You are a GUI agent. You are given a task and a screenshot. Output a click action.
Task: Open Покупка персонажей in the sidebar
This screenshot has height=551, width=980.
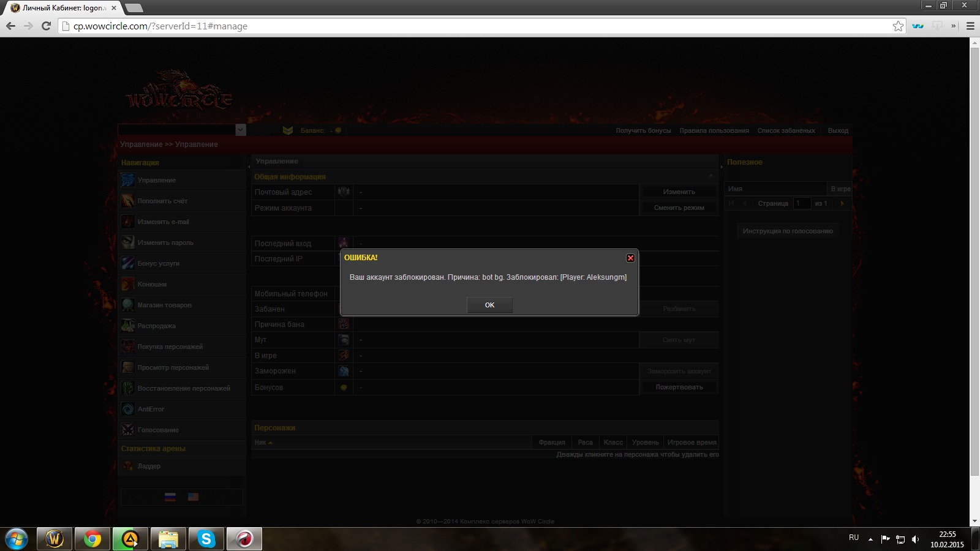click(x=182, y=347)
